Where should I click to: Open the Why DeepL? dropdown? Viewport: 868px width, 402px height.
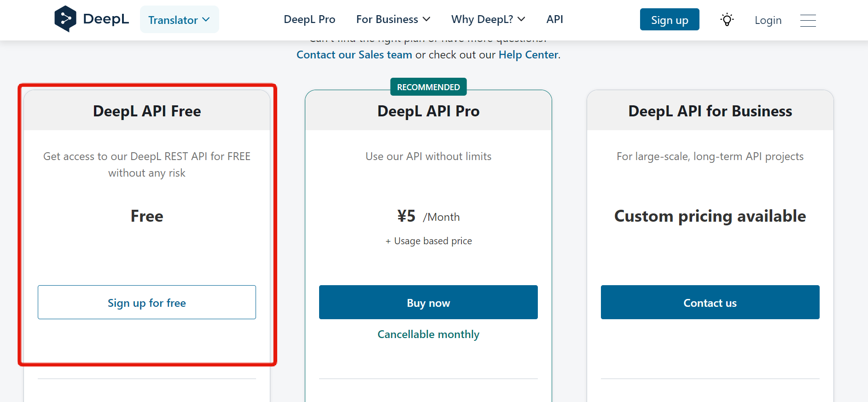(x=488, y=19)
